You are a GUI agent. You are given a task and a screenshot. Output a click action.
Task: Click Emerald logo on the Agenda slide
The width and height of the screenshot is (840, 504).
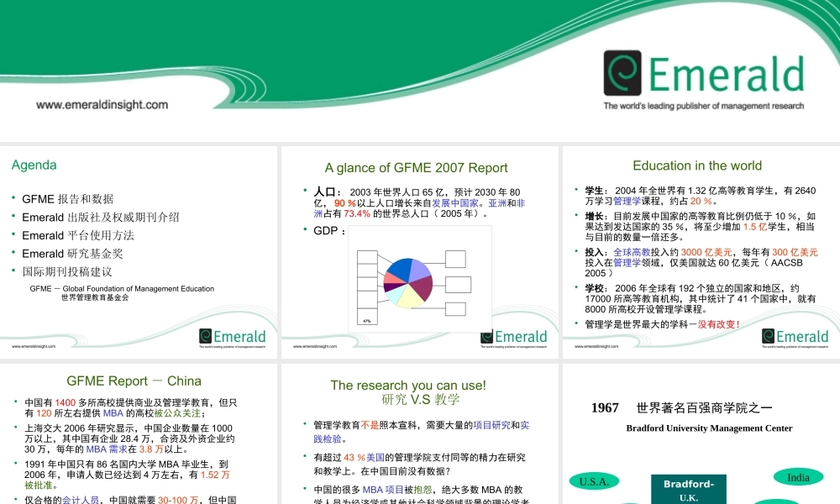(x=233, y=337)
